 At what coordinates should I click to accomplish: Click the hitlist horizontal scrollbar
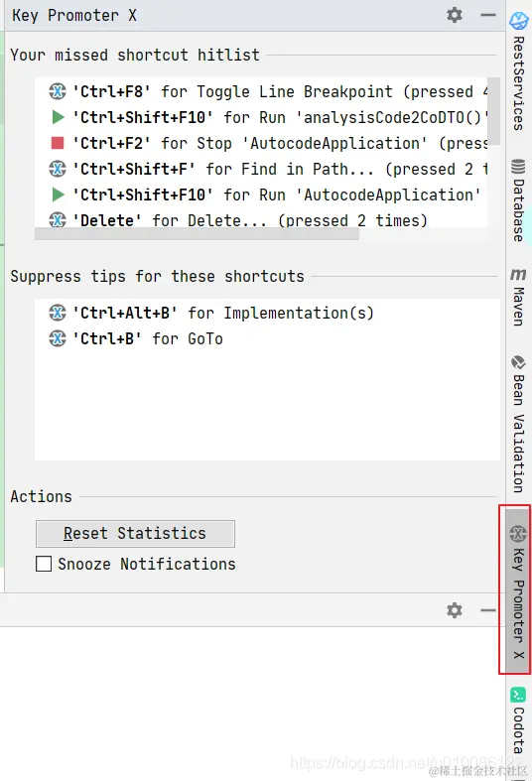point(197,234)
